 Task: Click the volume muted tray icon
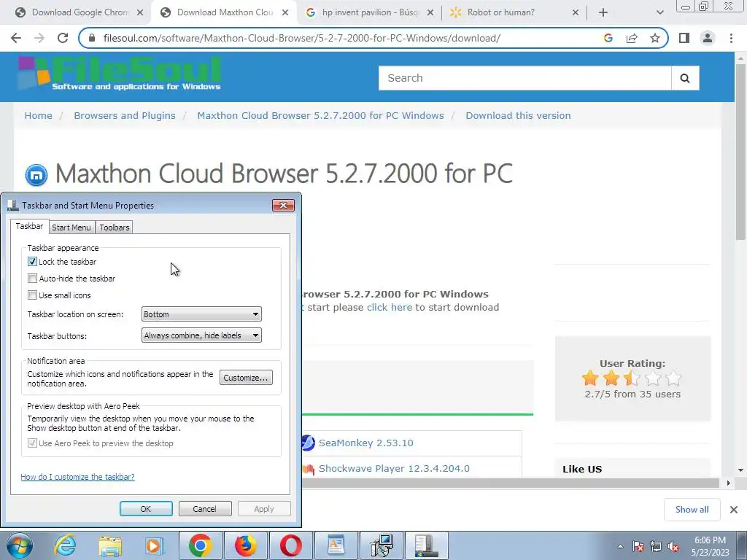(673, 546)
